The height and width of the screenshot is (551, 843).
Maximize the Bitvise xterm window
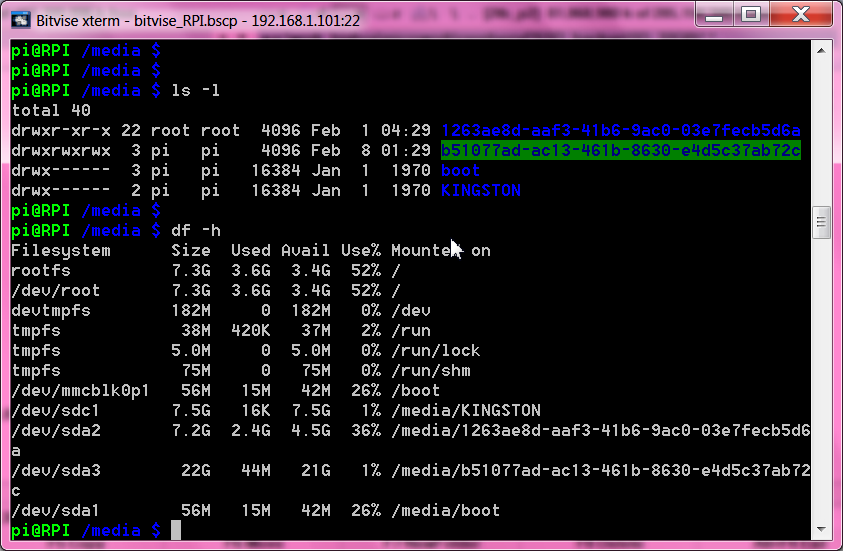coord(752,15)
